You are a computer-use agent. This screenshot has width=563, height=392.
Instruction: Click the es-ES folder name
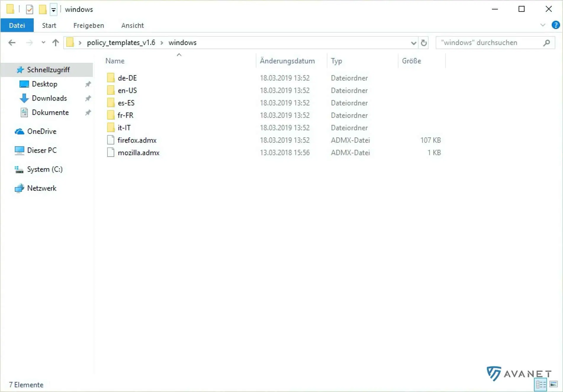(126, 103)
